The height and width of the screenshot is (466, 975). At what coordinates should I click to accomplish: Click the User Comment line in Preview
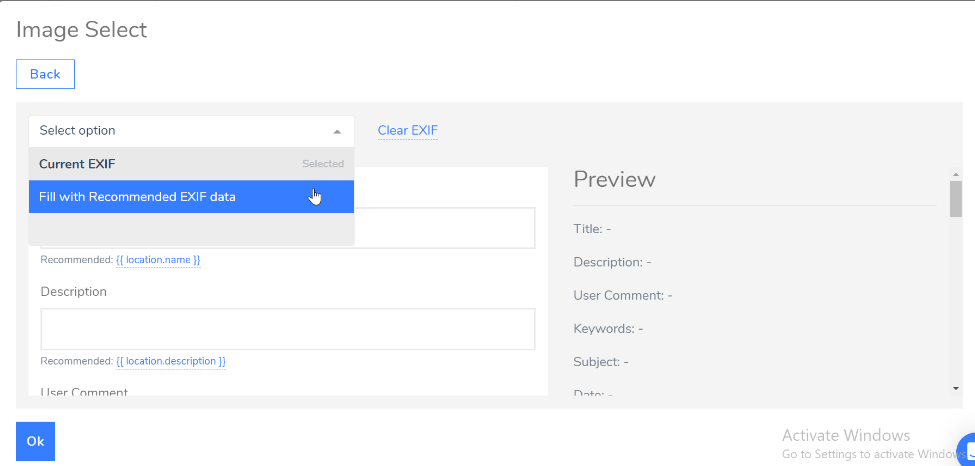(622, 295)
